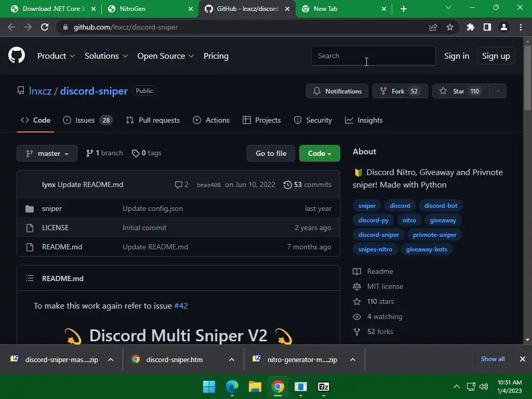532x399 pixels.
Task: Open the privnote-sniper topic tag
Action: pos(434,235)
